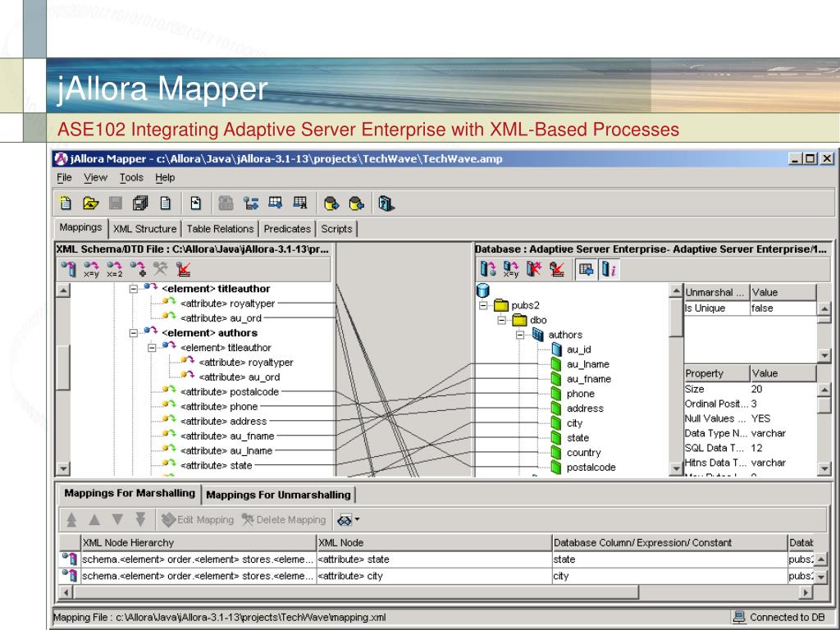Viewport: 840px width, 630px height.
Task: Click the map node to column icon
Action: (x=69, y=269)
